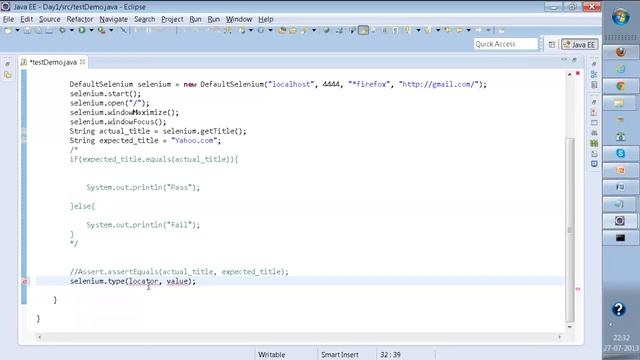Open the Edit menu

[x=27, y=19]
